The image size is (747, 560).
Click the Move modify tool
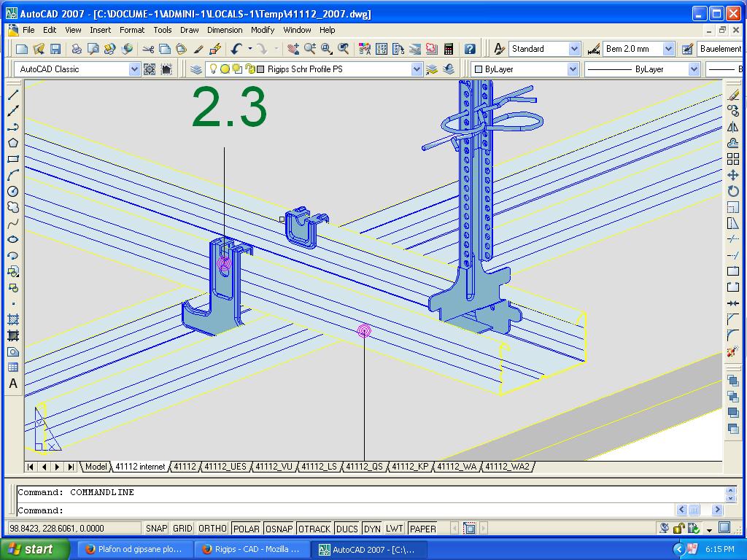(733, 175)
